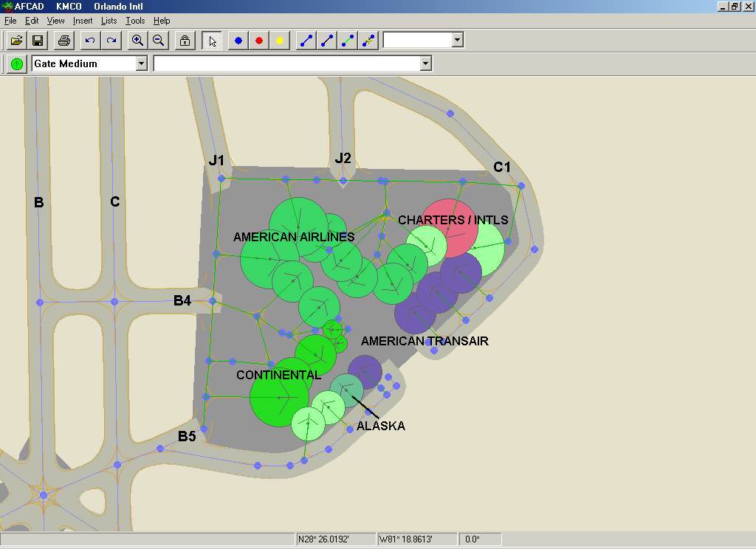Select the blue dot node tool

click(x=238, y=41)
